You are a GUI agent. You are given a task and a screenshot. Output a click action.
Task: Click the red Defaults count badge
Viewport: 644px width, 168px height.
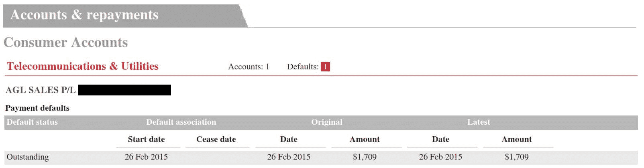tap(325, 67)
